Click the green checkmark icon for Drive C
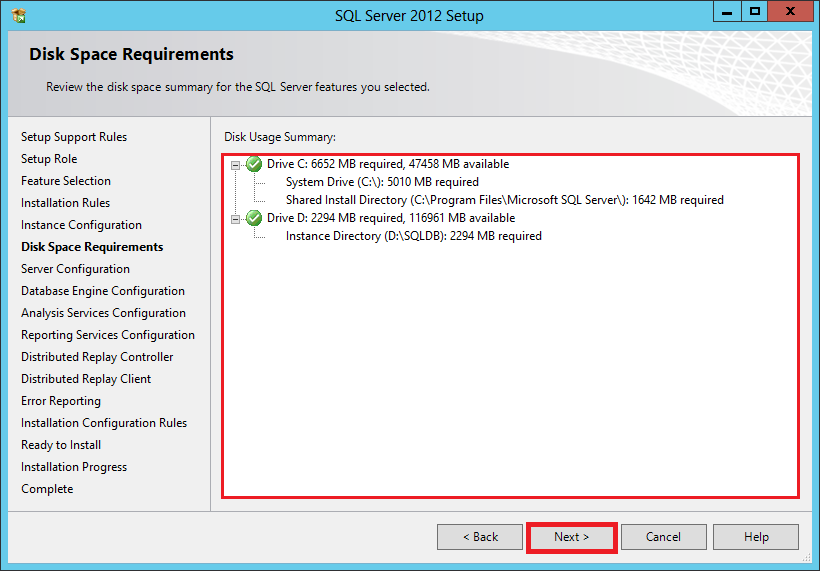Image resolution: width=820 pixels, height=571 pixels. (x=254, y=164)
